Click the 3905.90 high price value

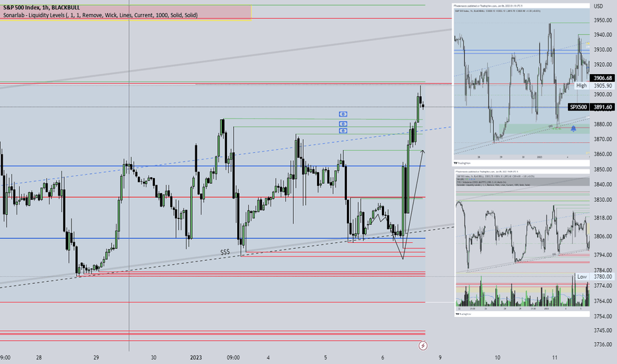602,85
